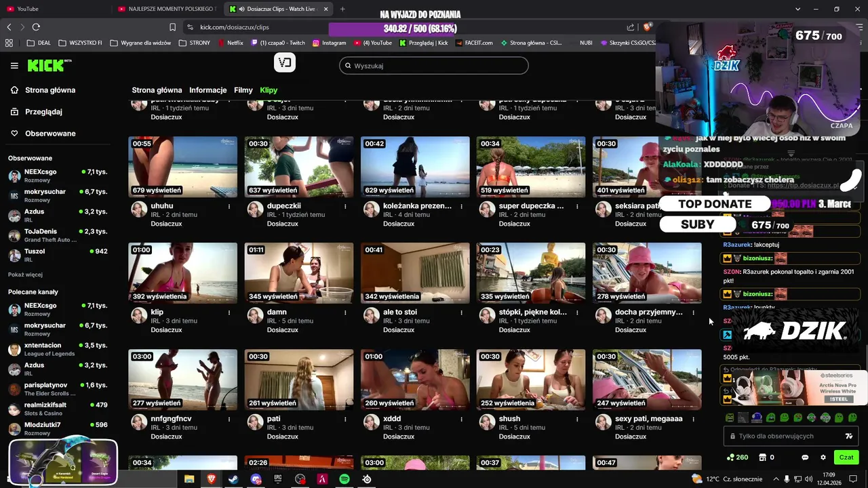Reload the page with browser refresh icon
This screenshot has height=488, width=868.
click(x=36, y=27)
